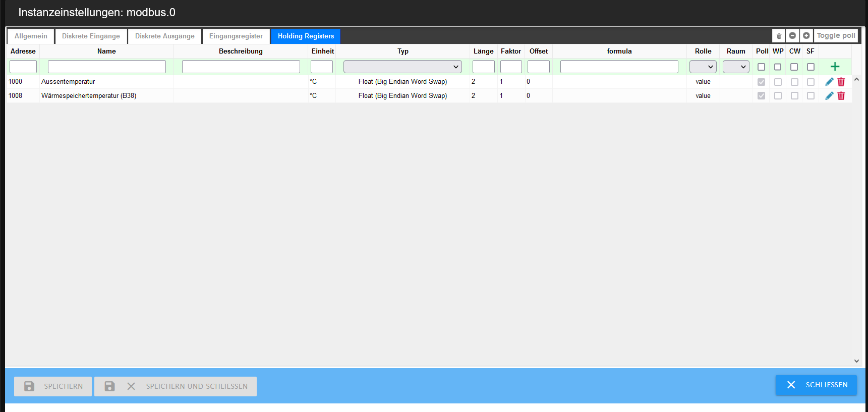The height and width of the screenshot is (412, 868).
Task: Click the X icon on the Schliessen button
Action: [x=791, y=385]
